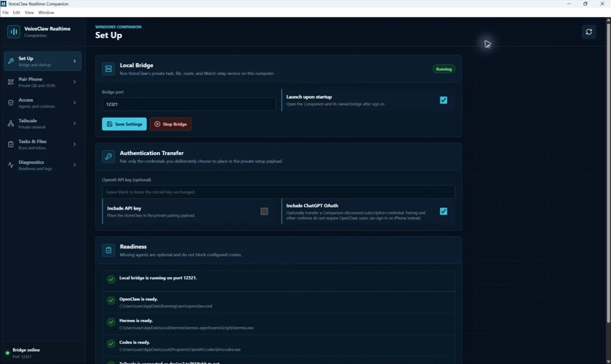Click the Tasks & Files clipboard icon

coord(11,144)
